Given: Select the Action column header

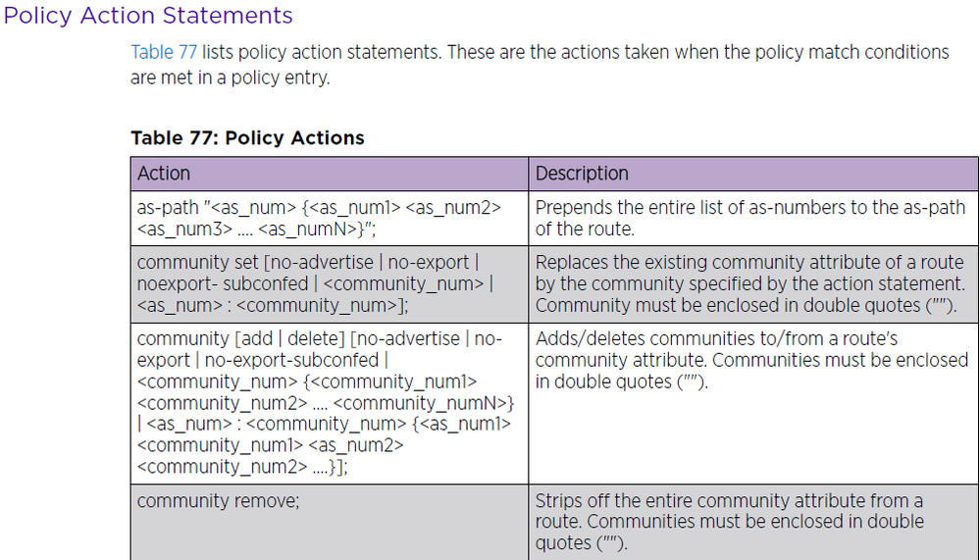Looking at the screenshot, I should click(330, 174).
